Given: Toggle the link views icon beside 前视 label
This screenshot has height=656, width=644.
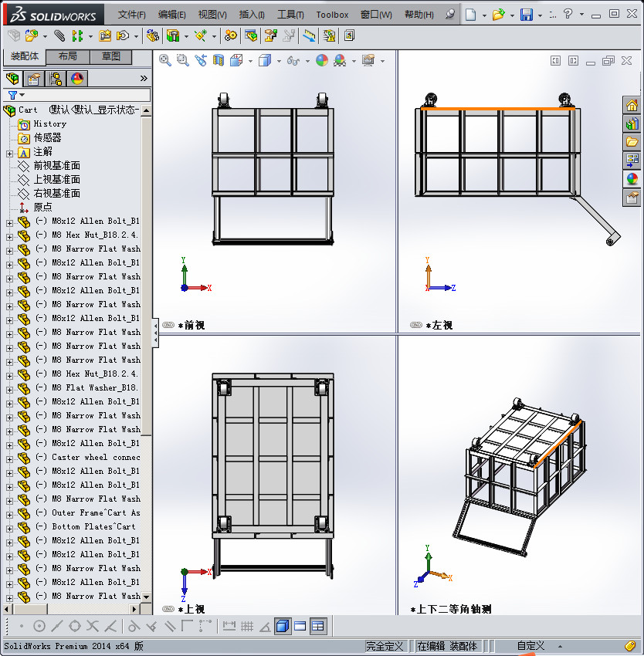Looking at the screenshot, I should click(168, 326).
